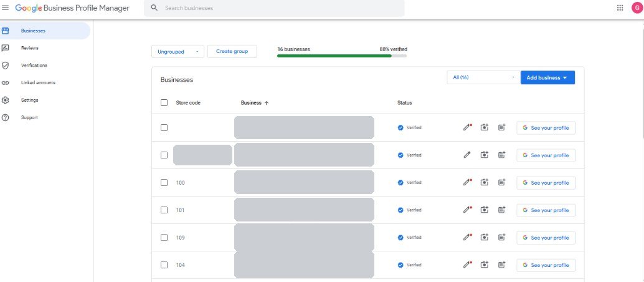The height and width of the screenshot is (282, 644).
Task: Create post icon for store 109
Action: pos(501,238)
